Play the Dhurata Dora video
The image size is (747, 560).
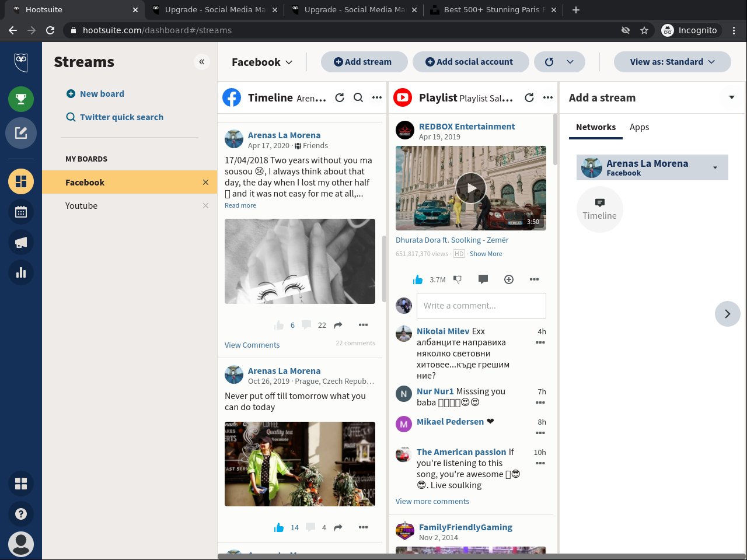pyautogui.click(x=470, y=188)
